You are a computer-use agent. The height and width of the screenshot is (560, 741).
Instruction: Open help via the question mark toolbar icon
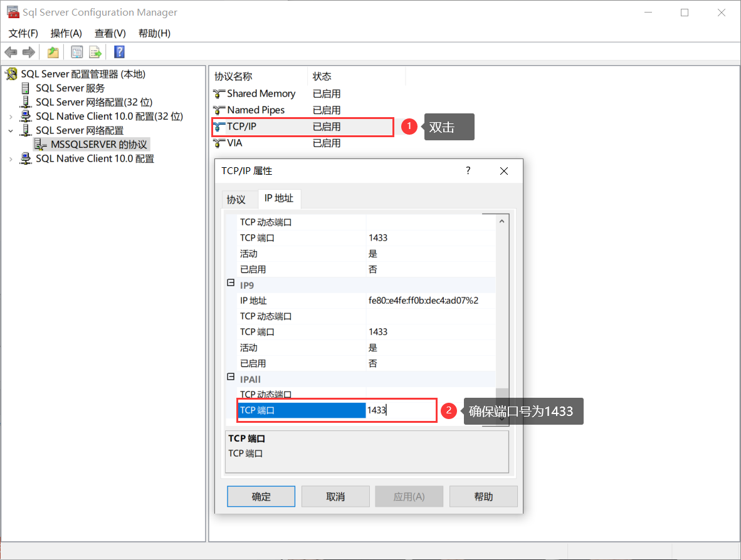click(118, 51)
